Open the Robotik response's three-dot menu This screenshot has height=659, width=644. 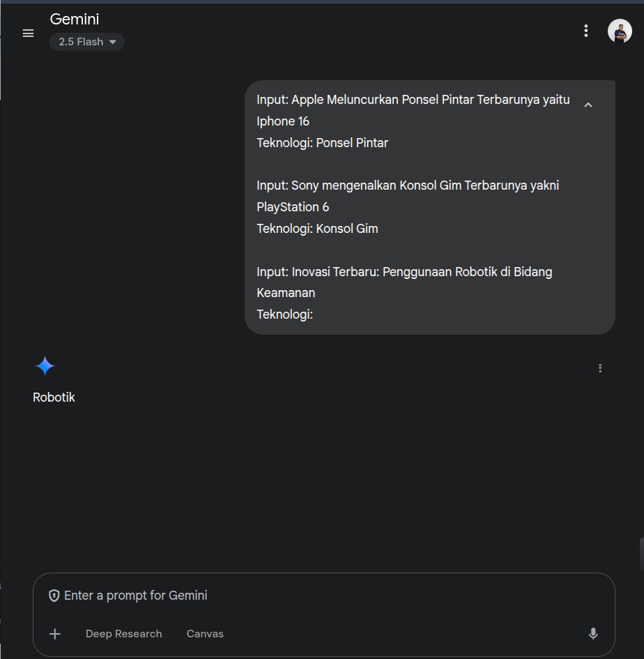tap(600, 368)
